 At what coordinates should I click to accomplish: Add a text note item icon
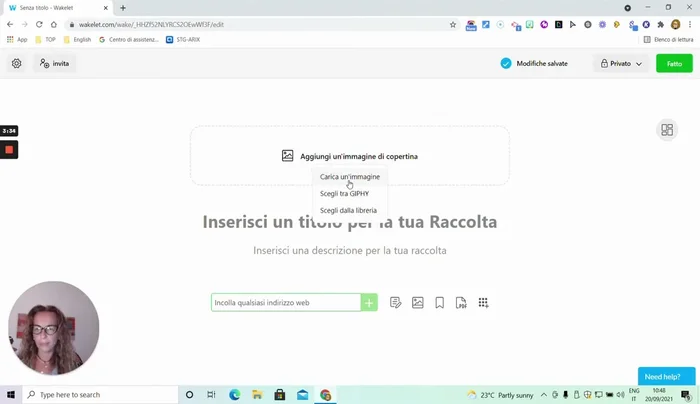396,303
